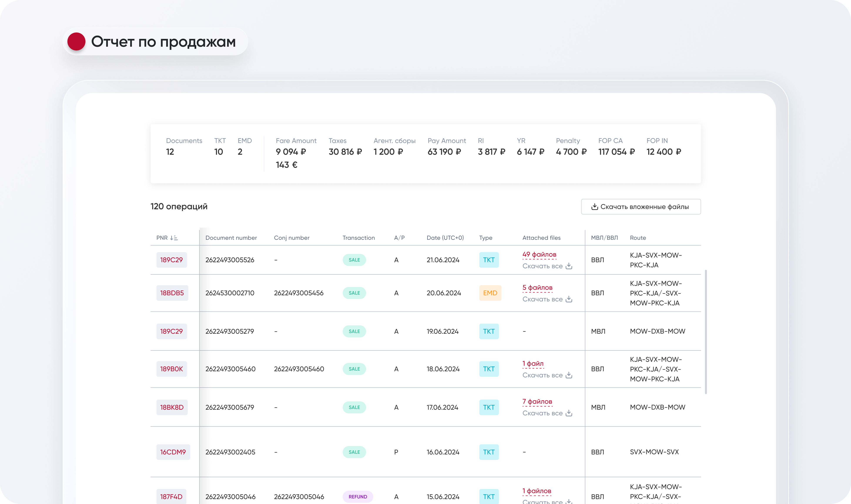
Task: Open PNR 18BDB5 link
Action: pos(172,293)
